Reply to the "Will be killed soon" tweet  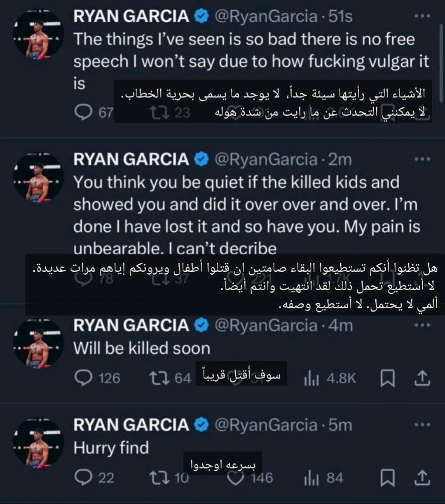(84, 378)
